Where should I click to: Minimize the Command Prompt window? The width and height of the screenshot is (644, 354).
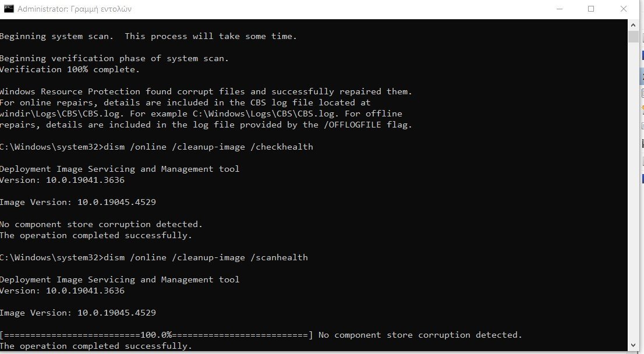pos(560,9)
